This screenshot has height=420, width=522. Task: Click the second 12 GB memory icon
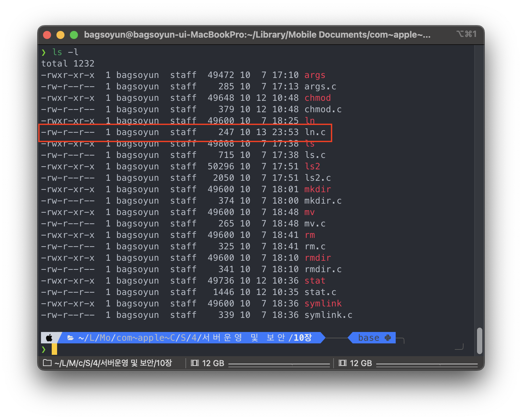[x=343, y=363]
